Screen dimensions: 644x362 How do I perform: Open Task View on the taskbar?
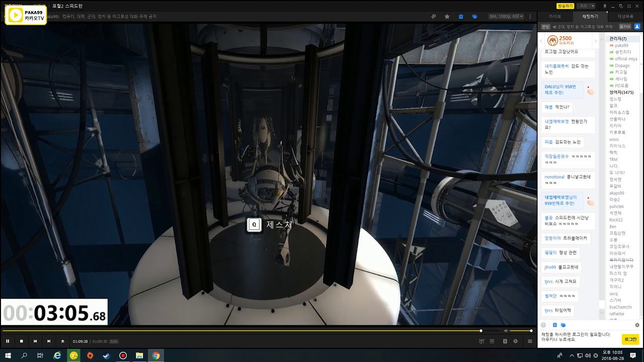coord(40,355)
